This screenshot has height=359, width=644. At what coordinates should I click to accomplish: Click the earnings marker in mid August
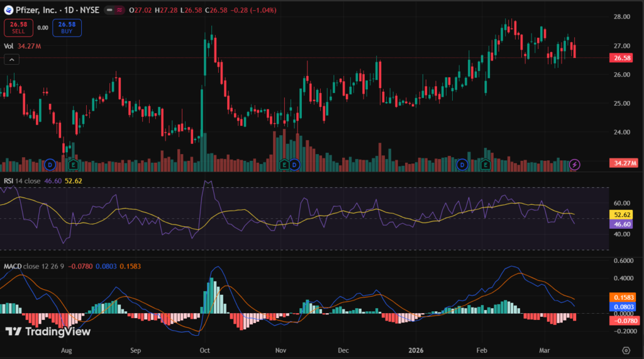74,165
